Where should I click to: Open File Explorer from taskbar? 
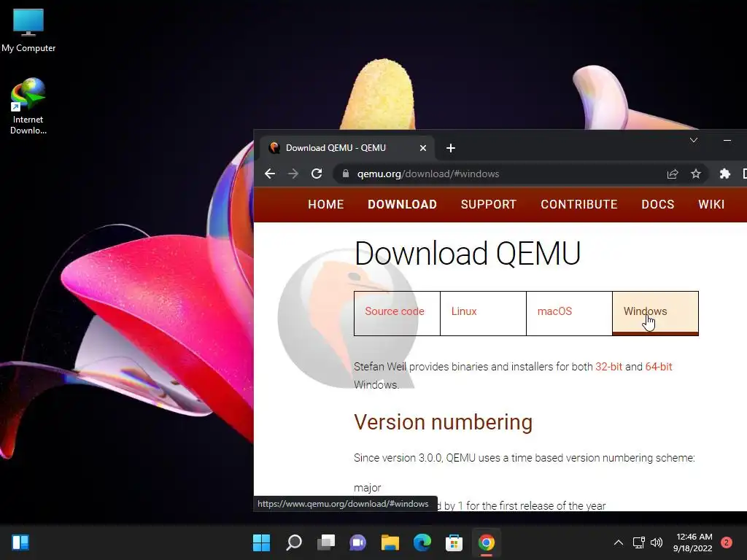coord(390,542)
